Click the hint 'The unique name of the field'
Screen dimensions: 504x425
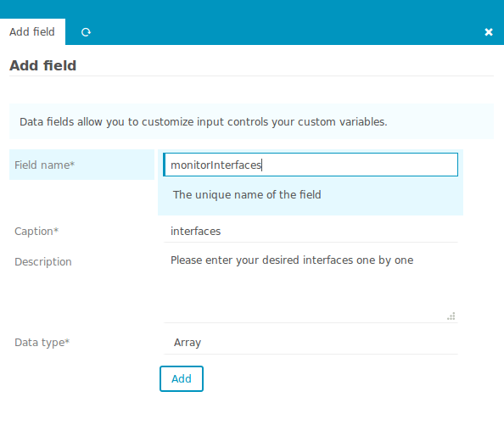click(x=247, y=194)
